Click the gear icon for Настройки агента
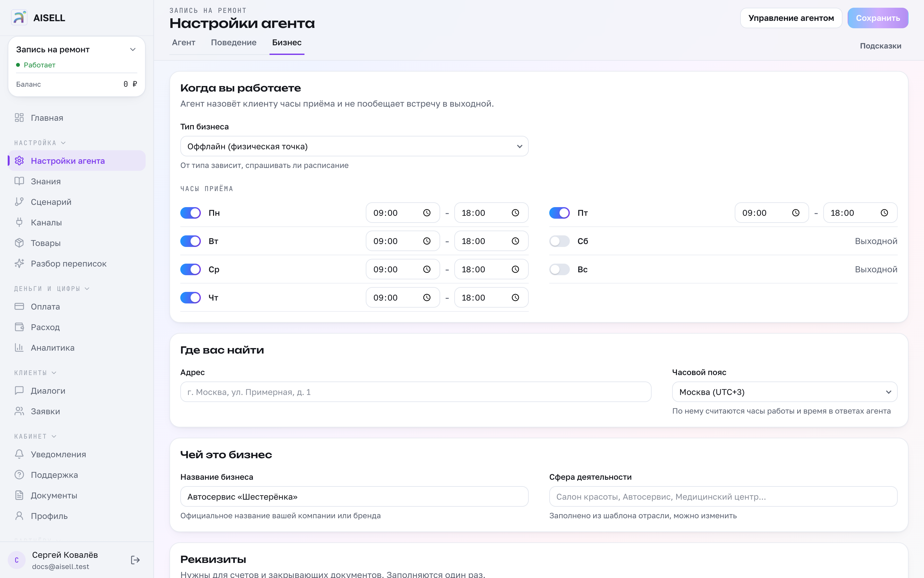924x578 pixels. (x=19, y=161)
